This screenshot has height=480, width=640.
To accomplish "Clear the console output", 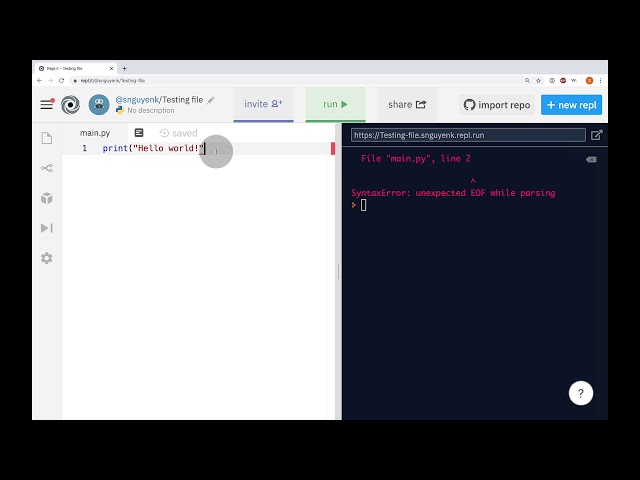I will point(591,159).
